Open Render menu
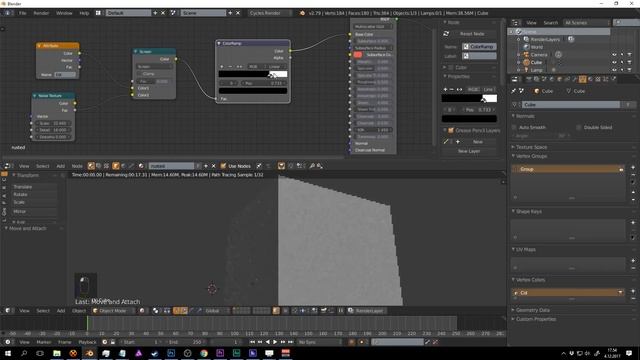 tap(41, 13)
